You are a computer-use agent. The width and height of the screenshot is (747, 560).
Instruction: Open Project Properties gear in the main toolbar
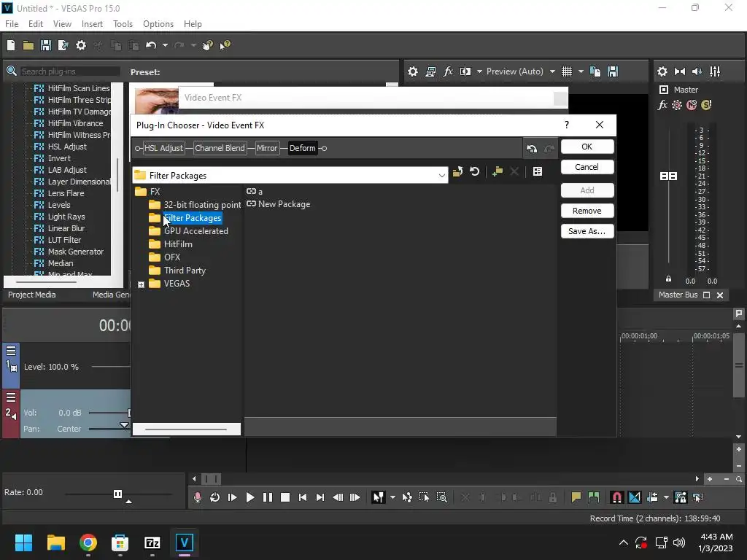click(x=81, y=45)
